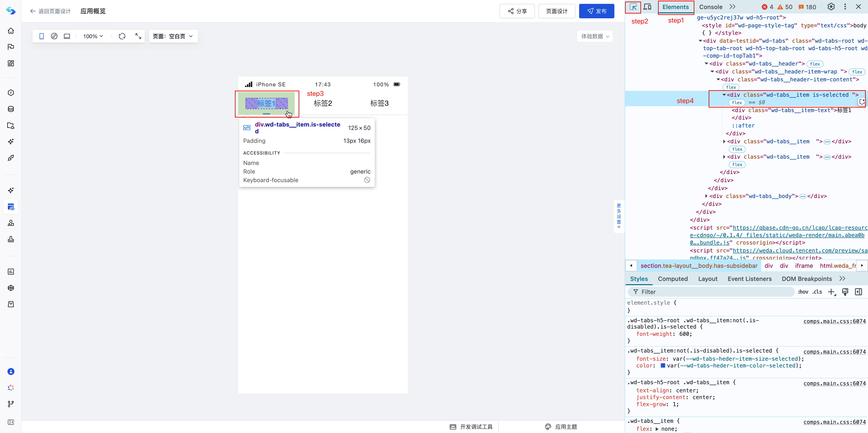Open the 体验数据 dropdown
Image resolution: width=868 pixels, height=433 pixels.
pyautogui.click(x=595, y=36)
